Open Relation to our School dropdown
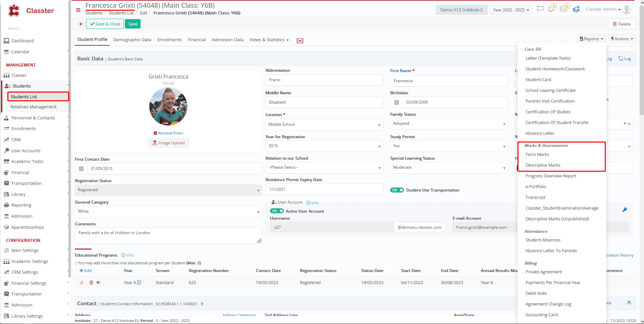This screenshot has width=644, height=324. click(x=324, y=167)
